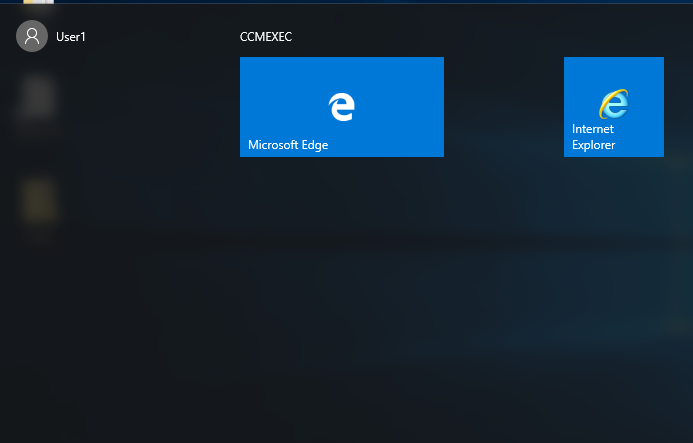Viewport: 693px width, 443px height.
Task: Click the white Edge 'e' logo
Action: click(x=342, y=105)
